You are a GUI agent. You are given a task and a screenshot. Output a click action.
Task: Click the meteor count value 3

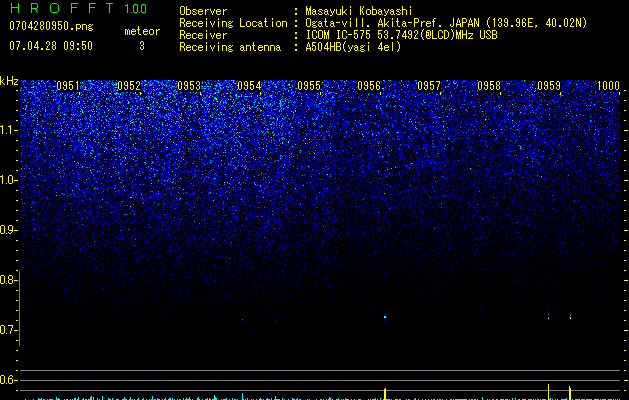(142, 46)
